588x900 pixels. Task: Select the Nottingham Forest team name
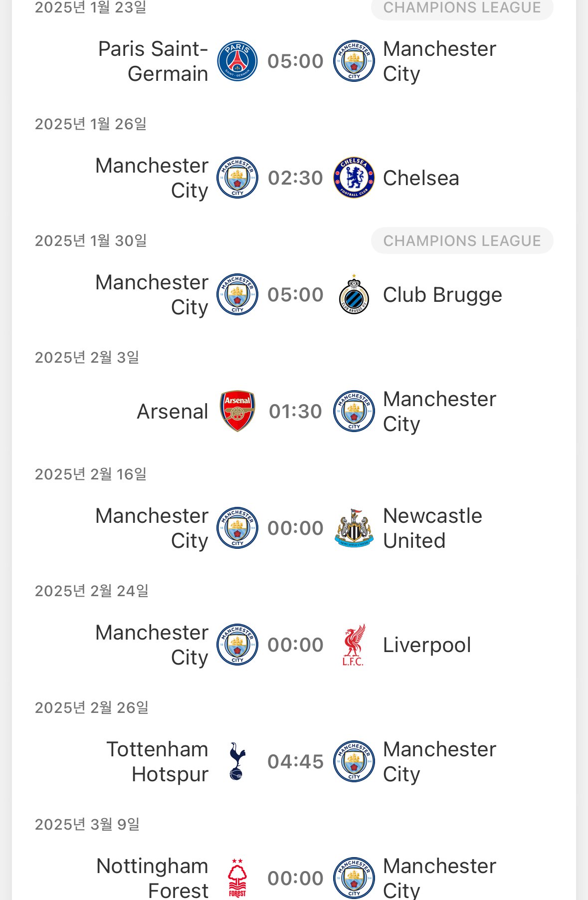tap(153, 878)
